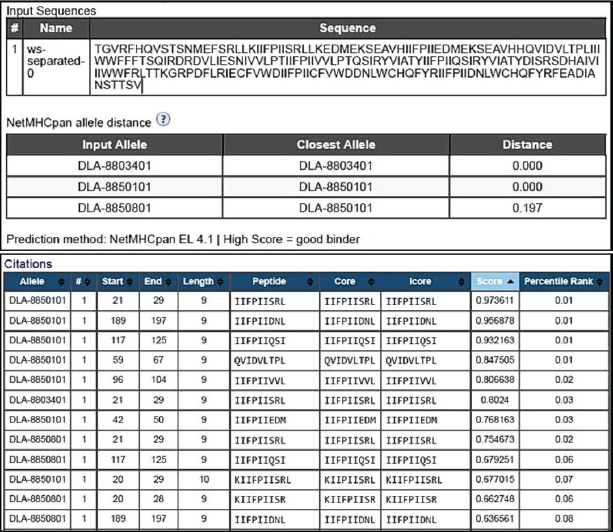
Task: Sort table by Allele column header
Action: point(30,282)
